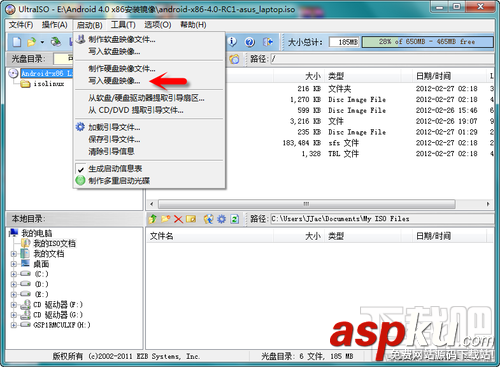Expand the CD 驱动器 (G:) node

[14, 315]
